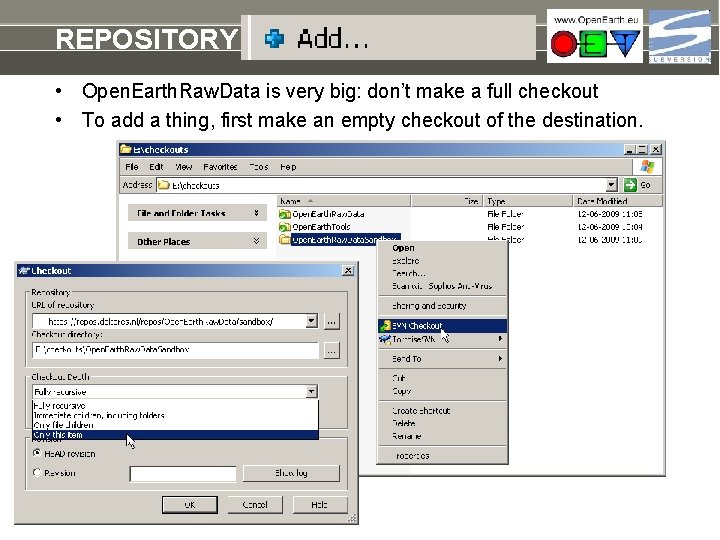720x540 pixels.
Task: Click the Subversion logo in slide header
Action: click(x=679, y=37)
